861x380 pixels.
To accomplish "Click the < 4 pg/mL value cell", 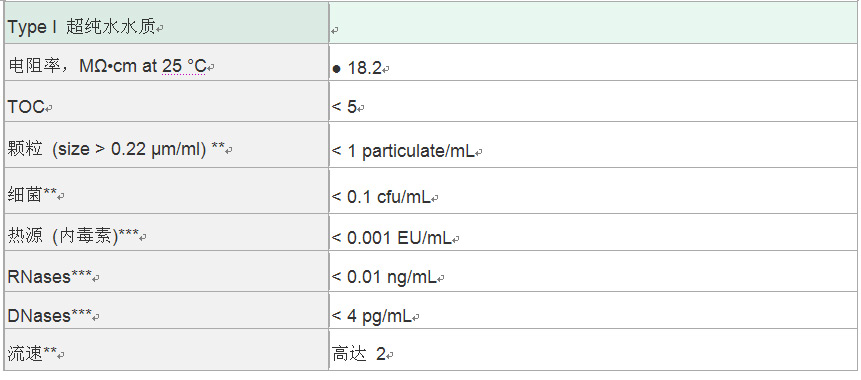I will 594,310.
